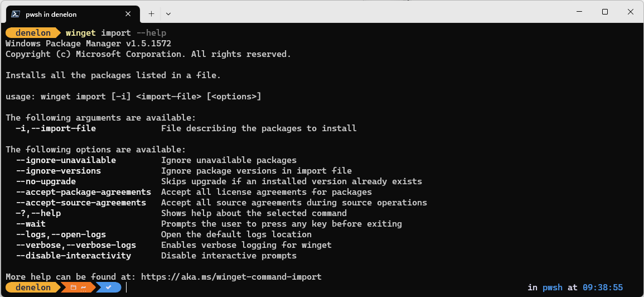Minimize the terminal window
The width and height of the screenshot is (644, 297).
click(579, 12)
